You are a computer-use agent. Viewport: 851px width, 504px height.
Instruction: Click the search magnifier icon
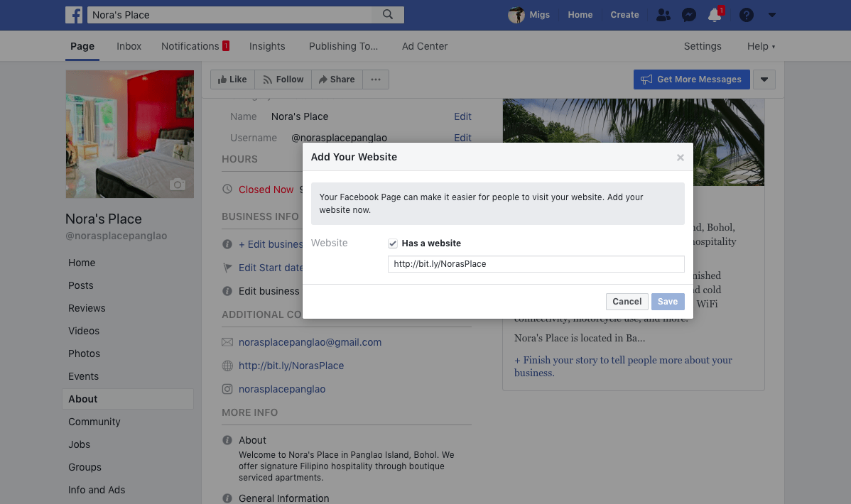tap(387, 14)
